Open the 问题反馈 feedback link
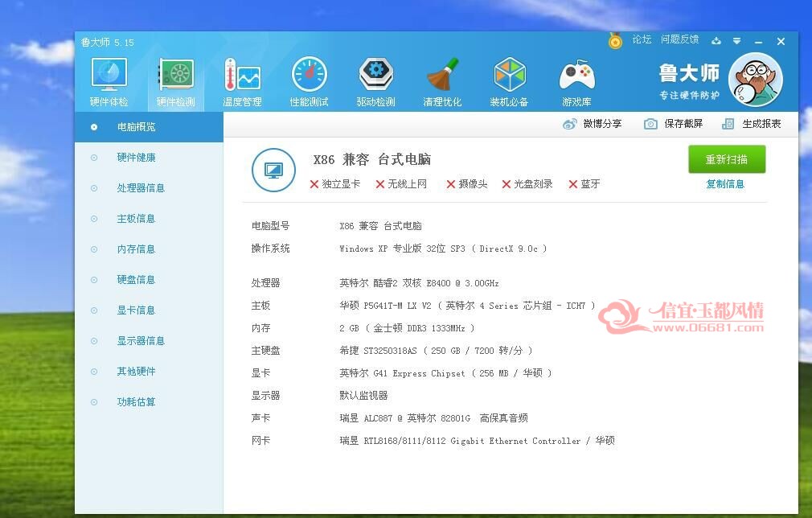The width and height of the screenshot is (812, 518). (x=679, y=39)
